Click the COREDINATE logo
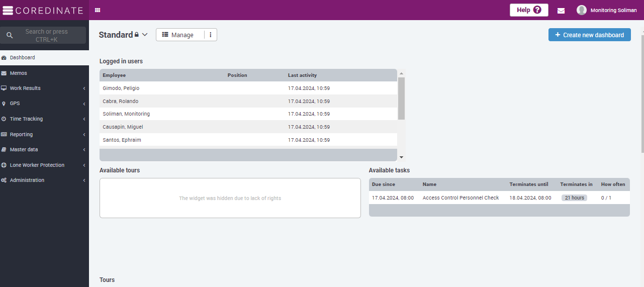The width and height of the screenshot is (644, 287). click(x=43, y=10)
